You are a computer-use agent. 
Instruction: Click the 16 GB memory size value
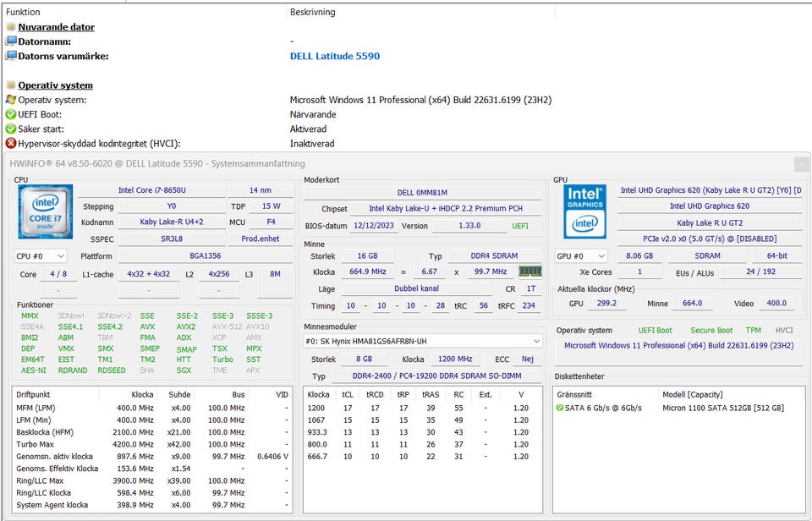(x=367, y=255)
